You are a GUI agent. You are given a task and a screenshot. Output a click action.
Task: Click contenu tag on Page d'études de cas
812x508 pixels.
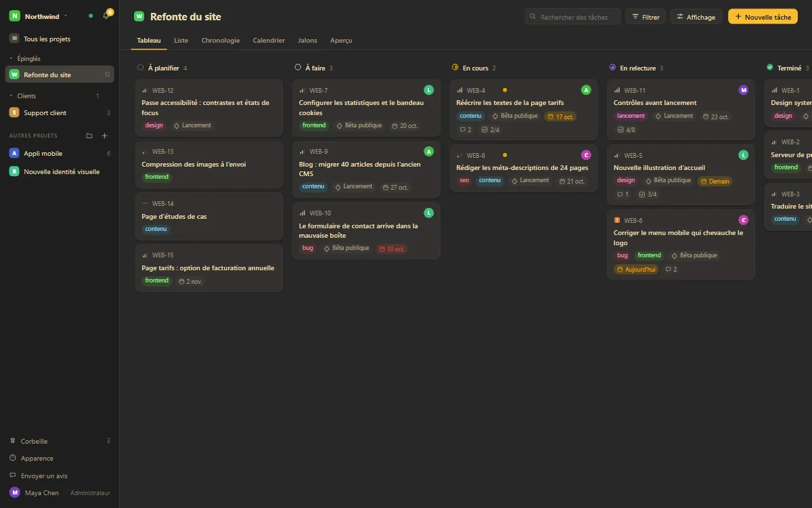156,229
